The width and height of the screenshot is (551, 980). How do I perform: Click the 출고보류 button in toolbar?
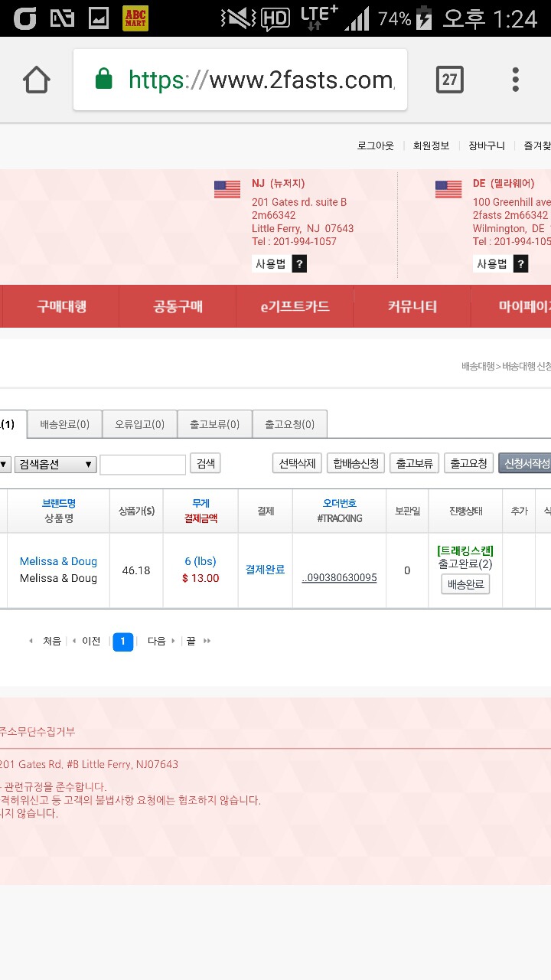point(414,463)
